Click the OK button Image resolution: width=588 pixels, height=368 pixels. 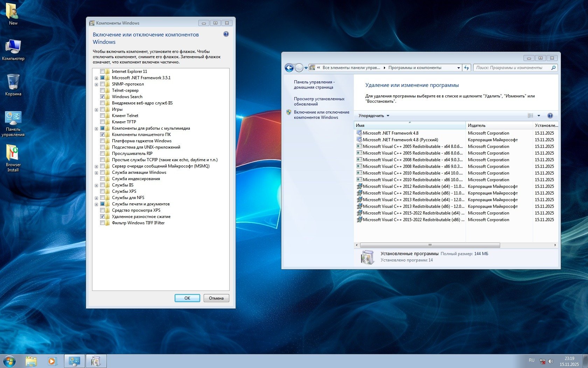pos(187,298)
